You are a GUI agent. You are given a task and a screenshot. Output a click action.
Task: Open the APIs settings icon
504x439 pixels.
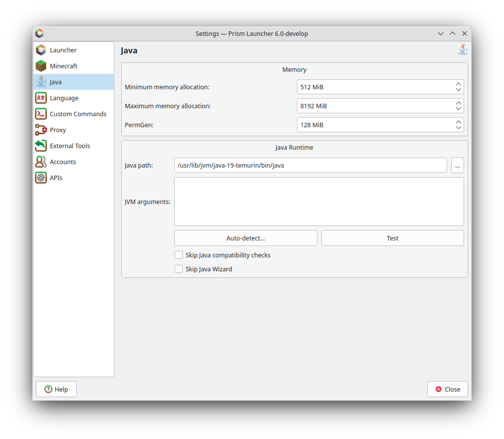click(x=41, y=178)
